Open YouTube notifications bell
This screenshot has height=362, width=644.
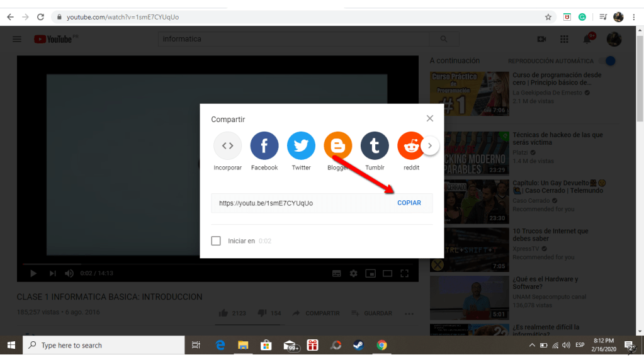pyautogui.click(x=587, y=39)
